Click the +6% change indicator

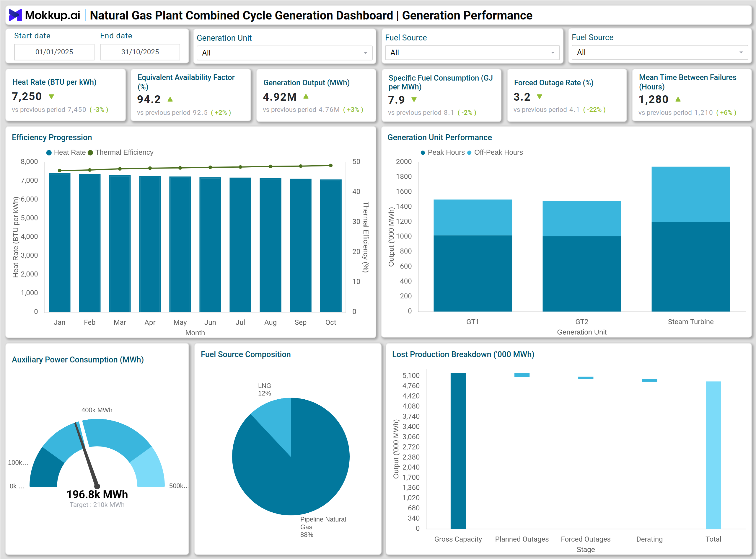coord(726,113)
